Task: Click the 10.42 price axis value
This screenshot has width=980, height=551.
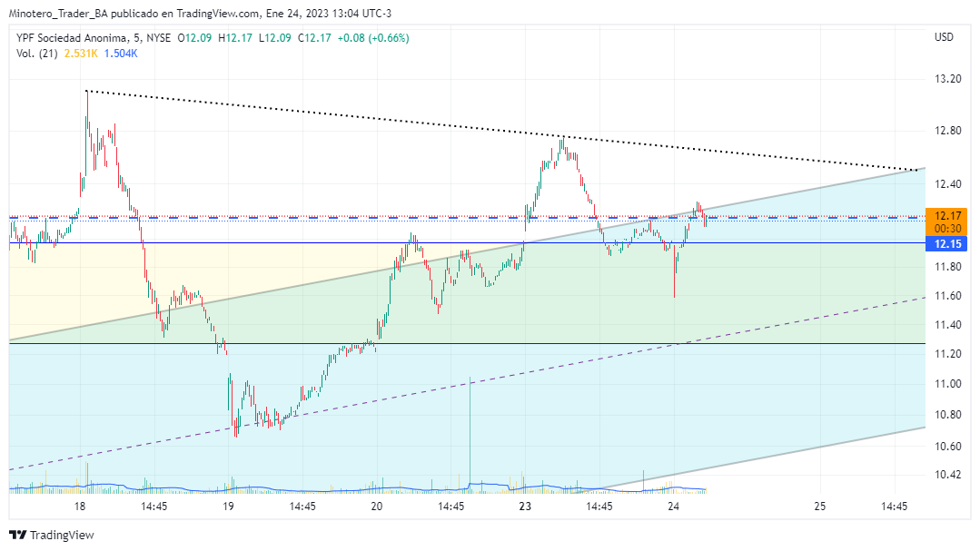Action: 947,475
